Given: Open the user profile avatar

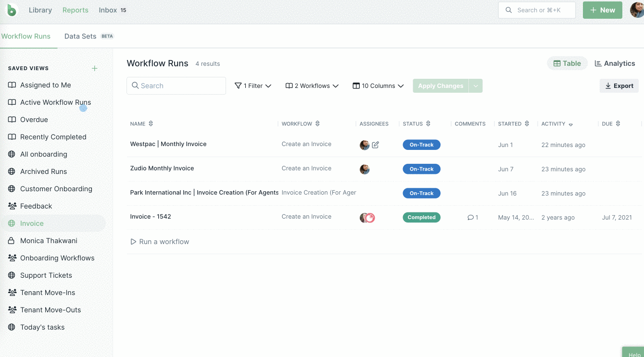Looking at the screenshot, I should [637, 10].
